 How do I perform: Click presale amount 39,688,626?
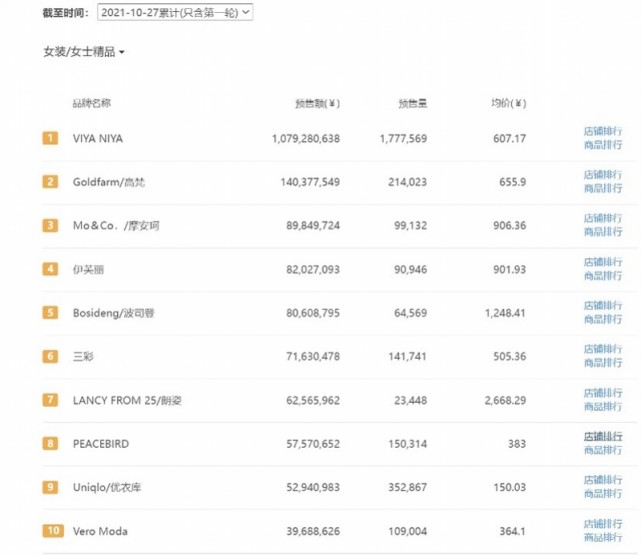(x=313, y=531)
